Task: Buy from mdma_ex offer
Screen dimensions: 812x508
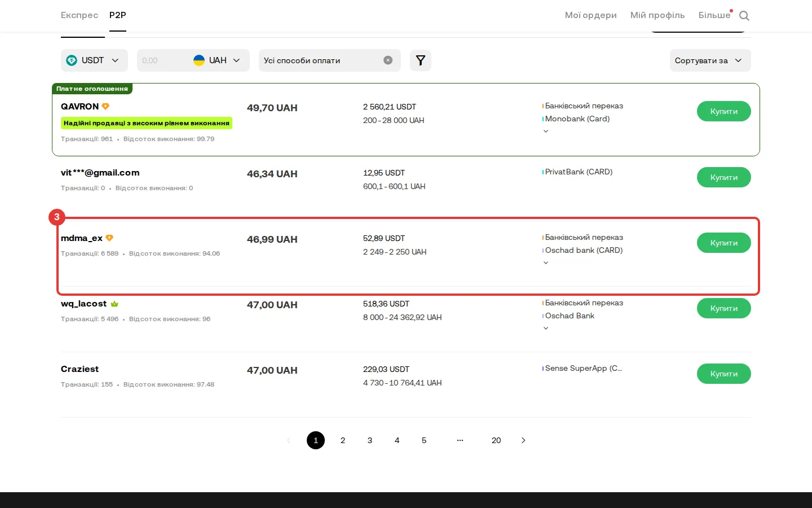Action: [724, 243]
